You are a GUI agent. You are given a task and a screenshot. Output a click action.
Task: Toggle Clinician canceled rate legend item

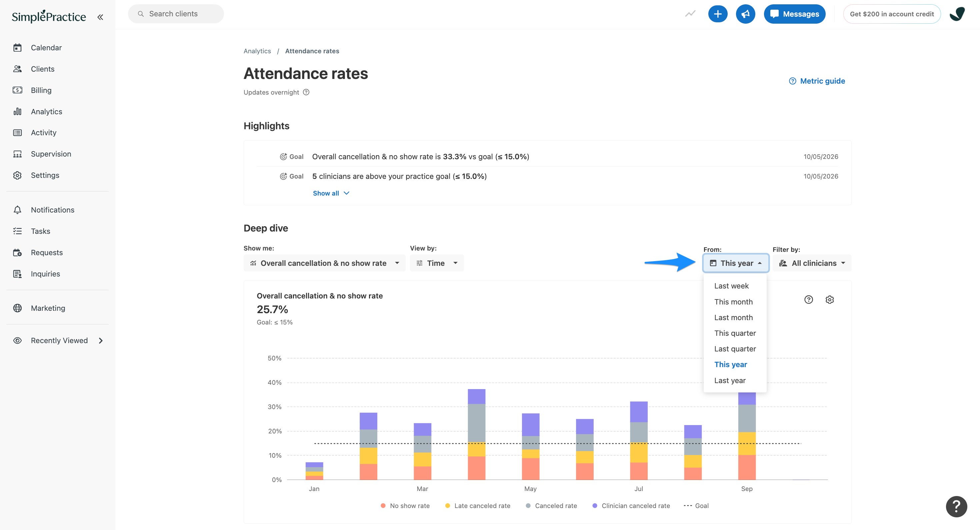[631, 506]
